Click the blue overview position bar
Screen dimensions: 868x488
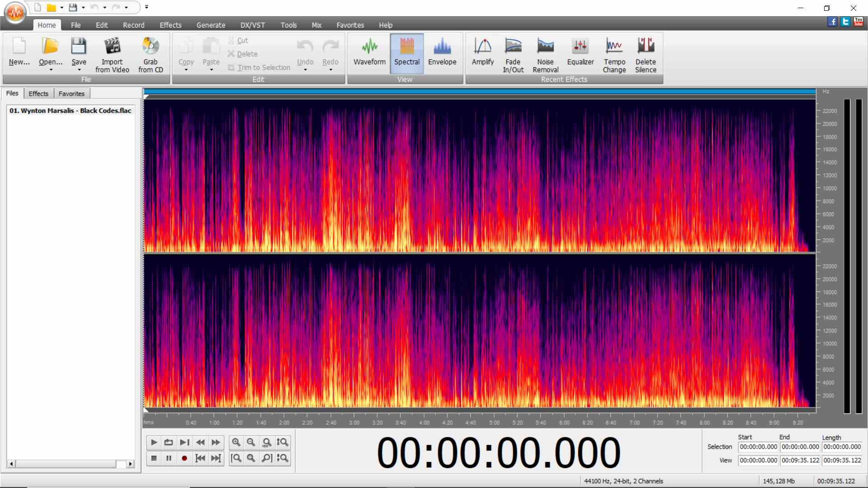click(x=480, y=92)
